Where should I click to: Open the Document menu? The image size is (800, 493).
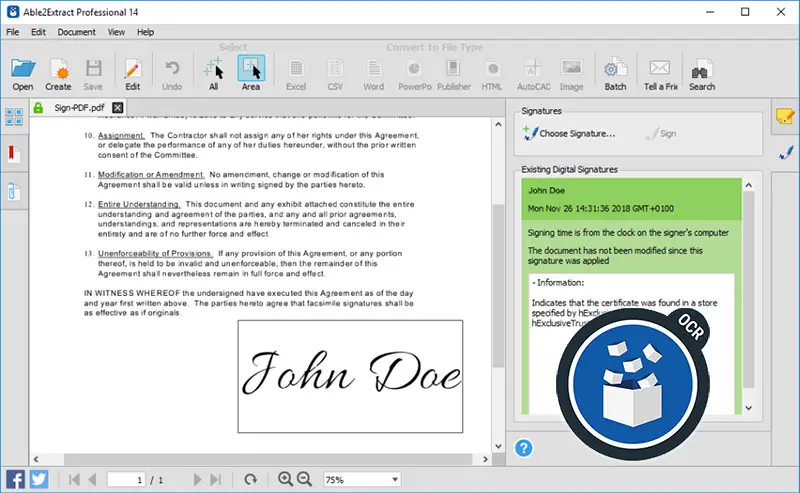[77, 32]
